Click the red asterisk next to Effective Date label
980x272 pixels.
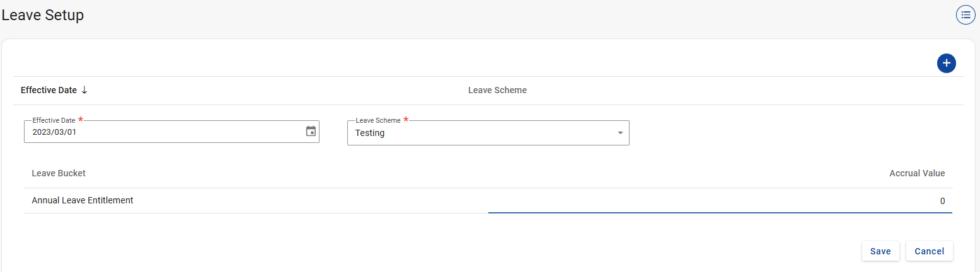pos(81,120)
